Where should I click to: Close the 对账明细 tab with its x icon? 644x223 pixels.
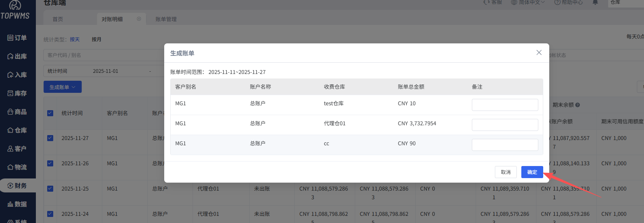pos(139,19)
